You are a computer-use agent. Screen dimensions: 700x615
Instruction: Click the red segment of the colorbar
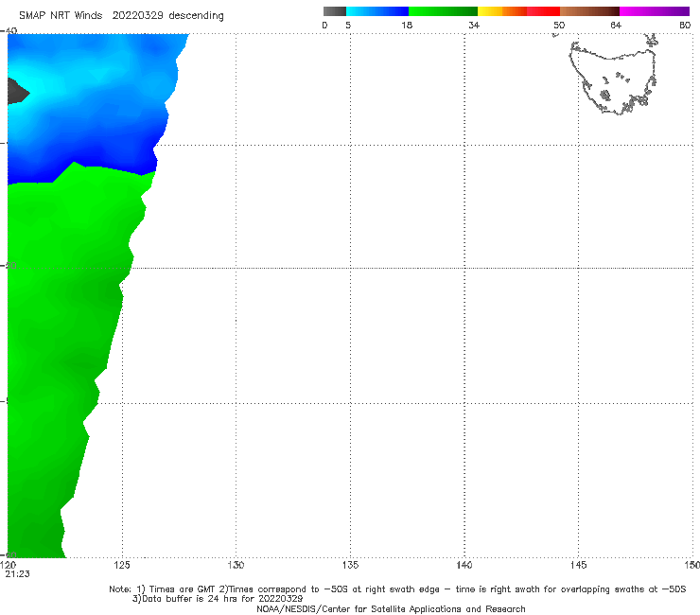pyautogui.click(x=543, y=11)
